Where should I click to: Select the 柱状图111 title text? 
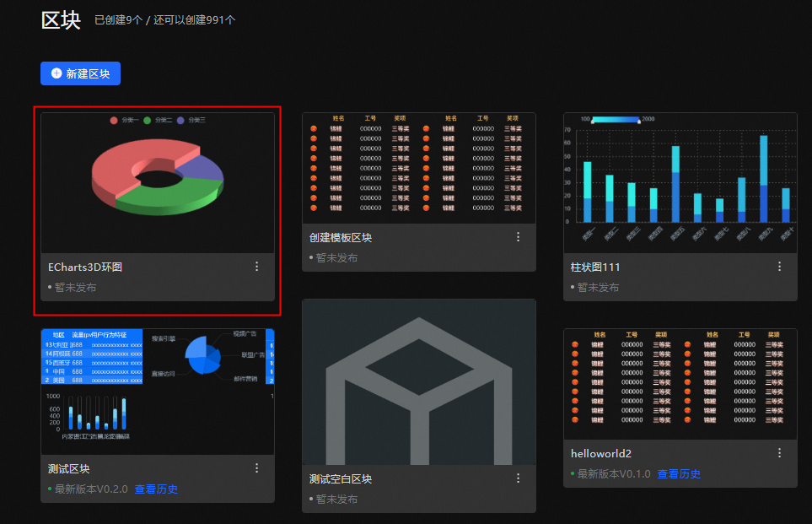coord(595,267)
